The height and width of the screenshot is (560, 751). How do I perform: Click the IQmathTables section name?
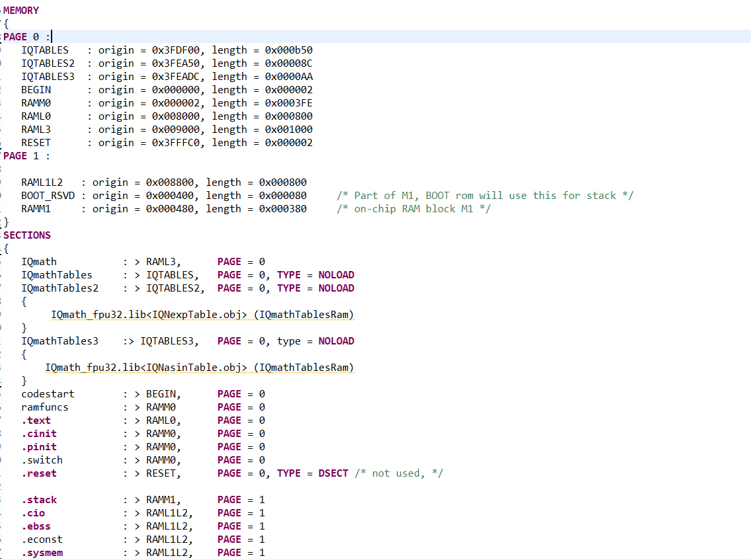pyautogui.click(x=56, y=275)
